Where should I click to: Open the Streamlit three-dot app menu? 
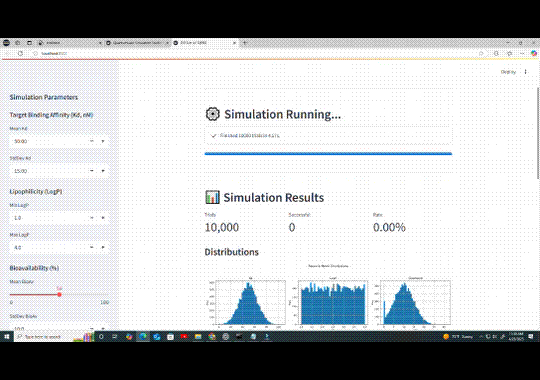click(x=526, y=72)
